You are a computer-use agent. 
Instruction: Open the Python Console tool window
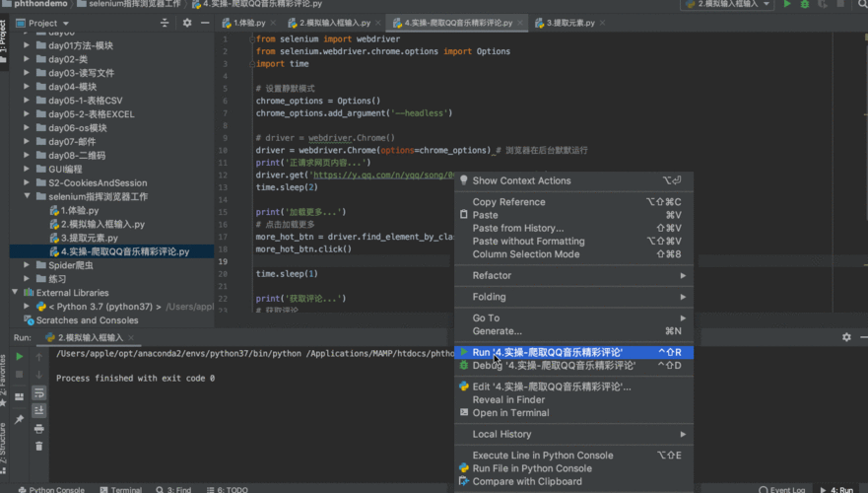(x=51, y=490)
